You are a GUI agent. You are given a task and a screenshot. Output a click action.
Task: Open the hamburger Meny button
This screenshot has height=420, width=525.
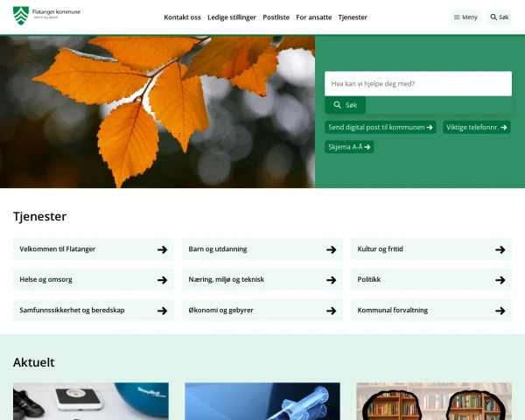pos(465,17)
